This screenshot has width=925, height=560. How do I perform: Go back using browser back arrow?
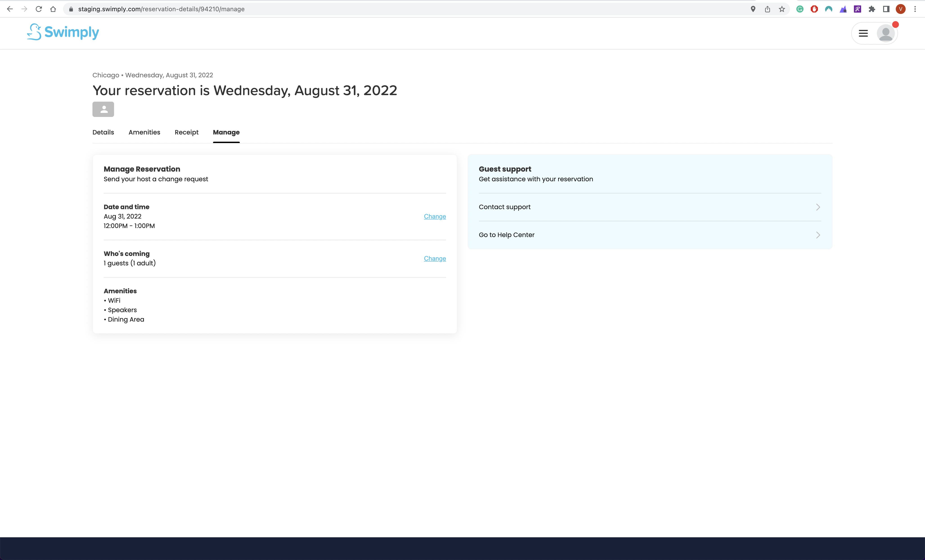[10, 9]
